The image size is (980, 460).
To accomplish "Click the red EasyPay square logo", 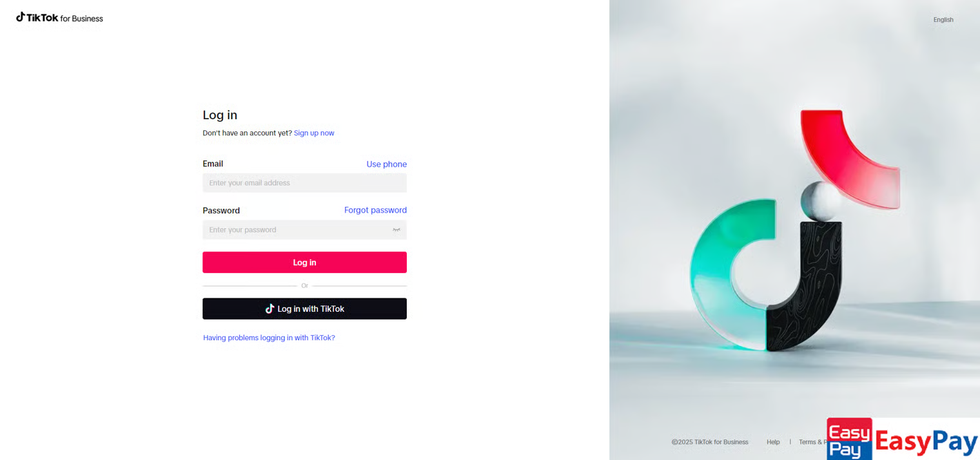I will 849,439.
